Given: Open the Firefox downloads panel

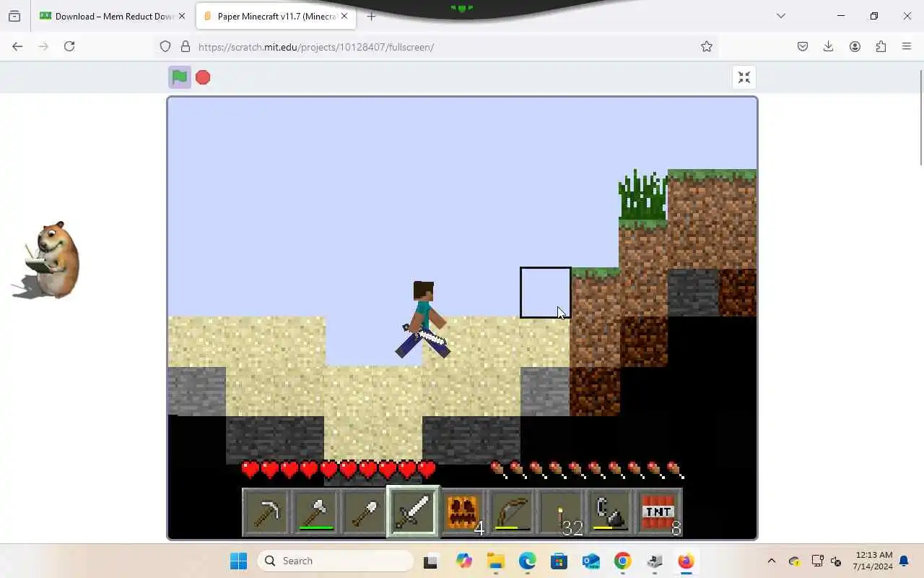Looking at the screenshot, I should (829, 46).
